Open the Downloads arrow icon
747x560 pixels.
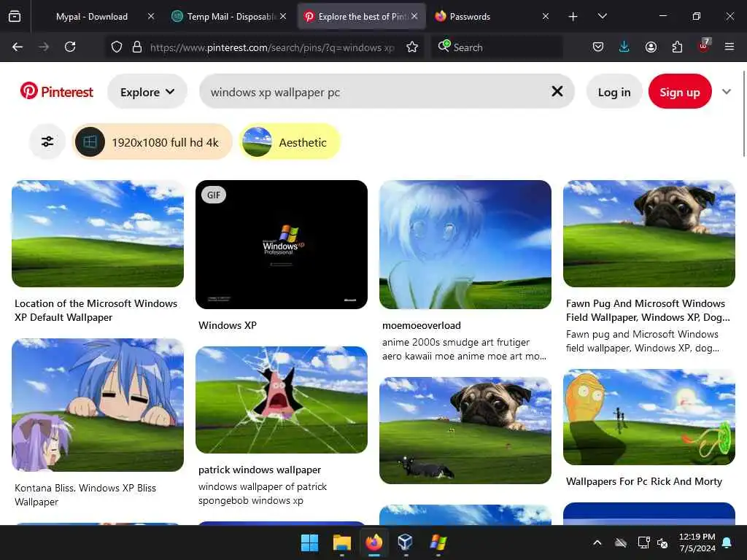624,47
